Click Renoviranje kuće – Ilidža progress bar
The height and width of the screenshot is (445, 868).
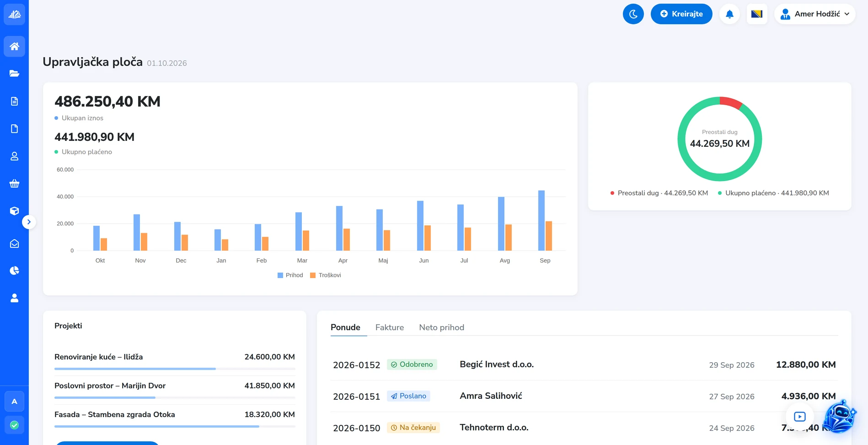175,369
